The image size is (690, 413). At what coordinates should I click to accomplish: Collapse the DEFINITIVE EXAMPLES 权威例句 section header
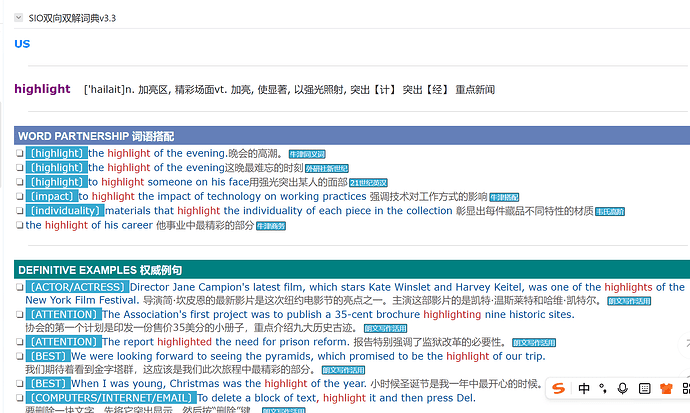pos(100,270)
